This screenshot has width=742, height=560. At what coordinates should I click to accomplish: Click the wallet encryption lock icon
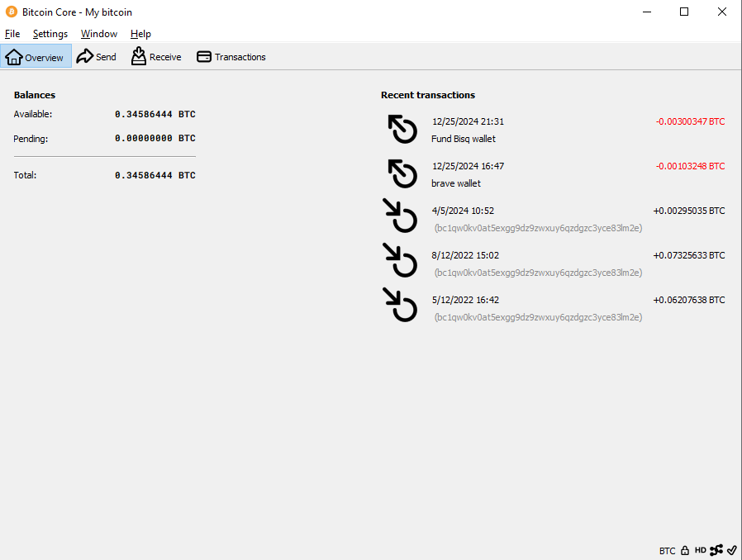(685, 550)
